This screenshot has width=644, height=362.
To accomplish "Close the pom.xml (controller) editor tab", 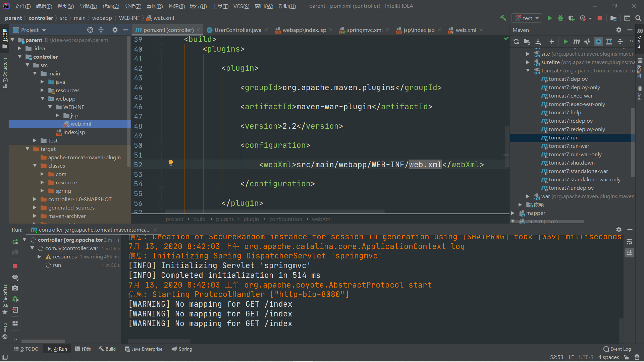I will (x=199, y=30).
